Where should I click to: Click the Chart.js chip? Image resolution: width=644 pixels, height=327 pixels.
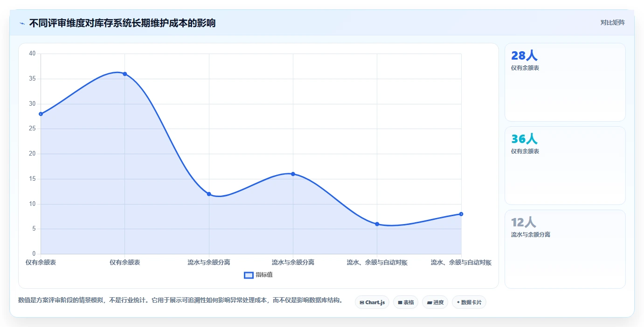372,302
